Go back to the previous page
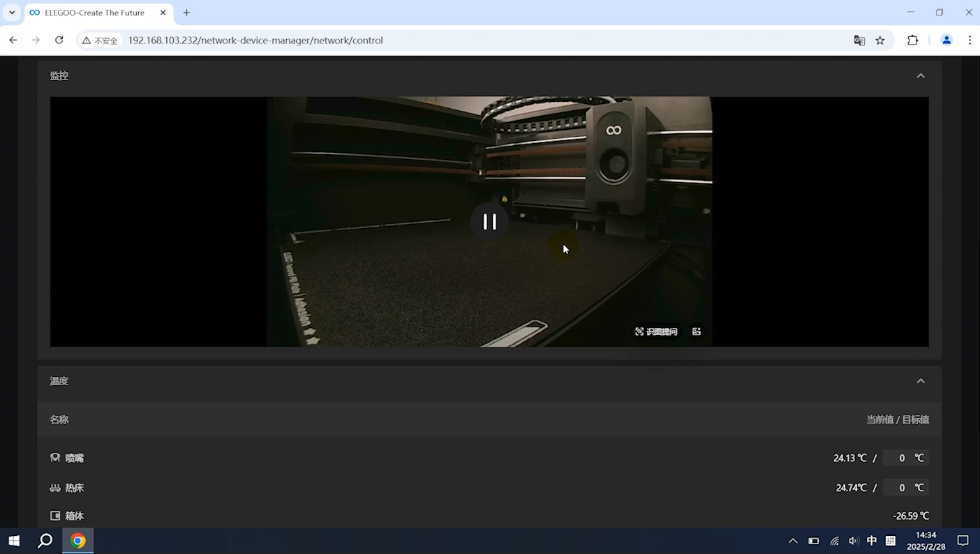The height and width of the screenshot is (554, 980). (13, 40)
